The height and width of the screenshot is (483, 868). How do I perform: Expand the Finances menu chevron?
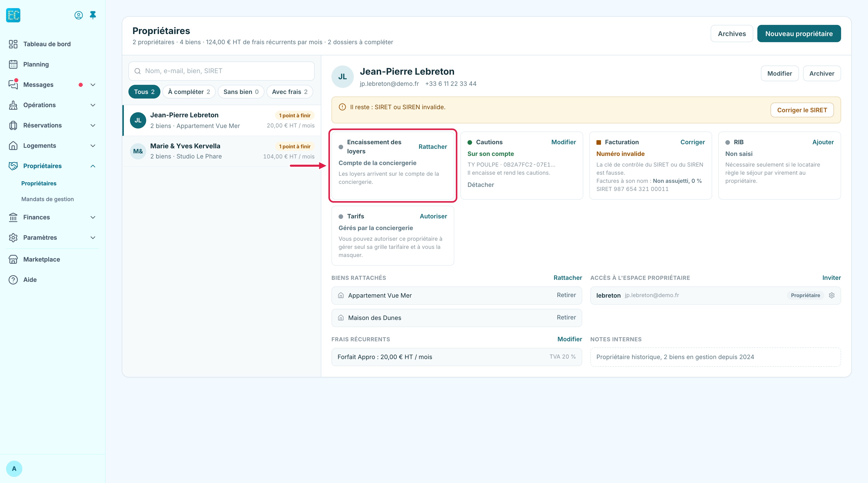click(x=93, y=217)
